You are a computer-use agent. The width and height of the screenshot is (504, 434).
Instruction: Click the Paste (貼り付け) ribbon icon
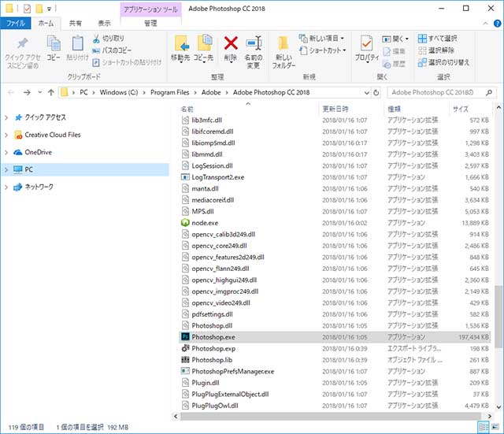tap(77, 43)
